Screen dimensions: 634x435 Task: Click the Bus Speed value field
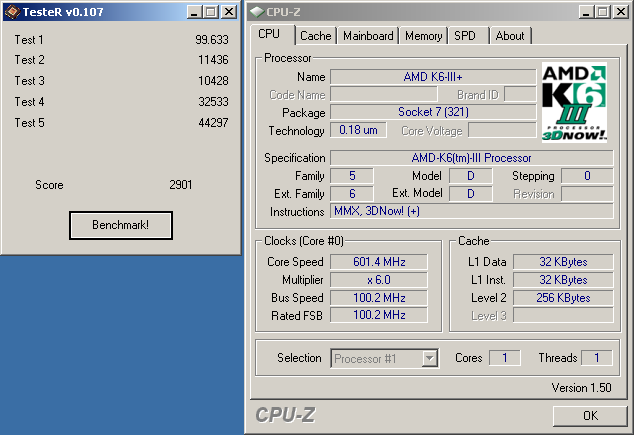click(379, 298)
